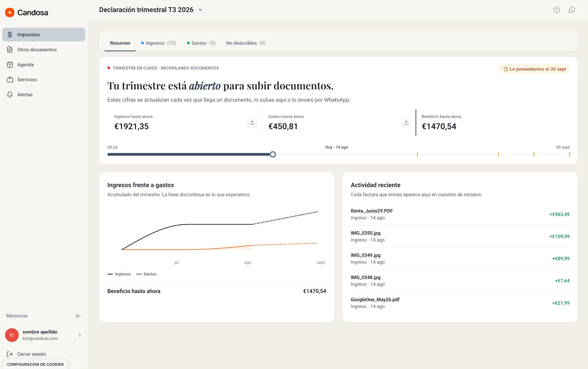Switch to the Resumen tab
Screen dimensions: 588x369
coord(120,43)
